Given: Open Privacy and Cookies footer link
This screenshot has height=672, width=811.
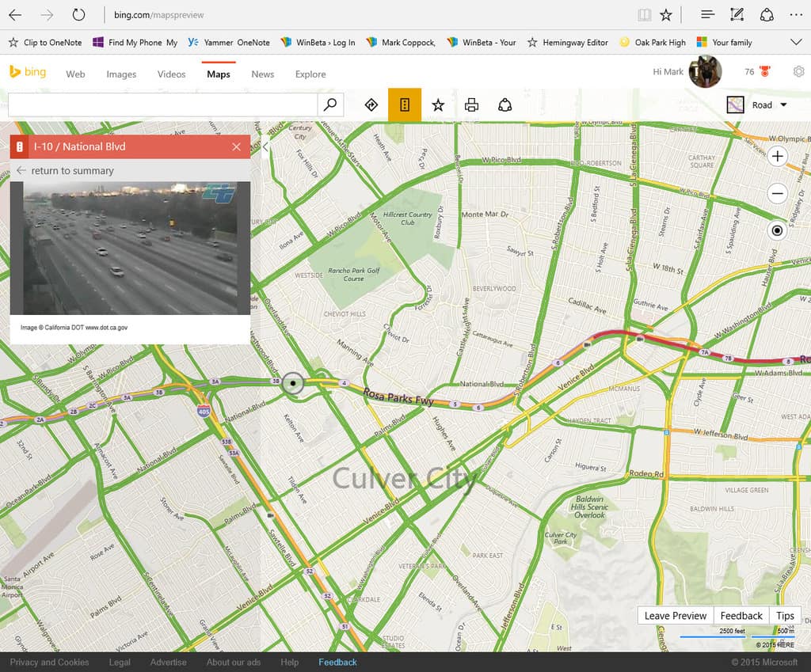Looking at the screenshot, I should click(49, 663).
